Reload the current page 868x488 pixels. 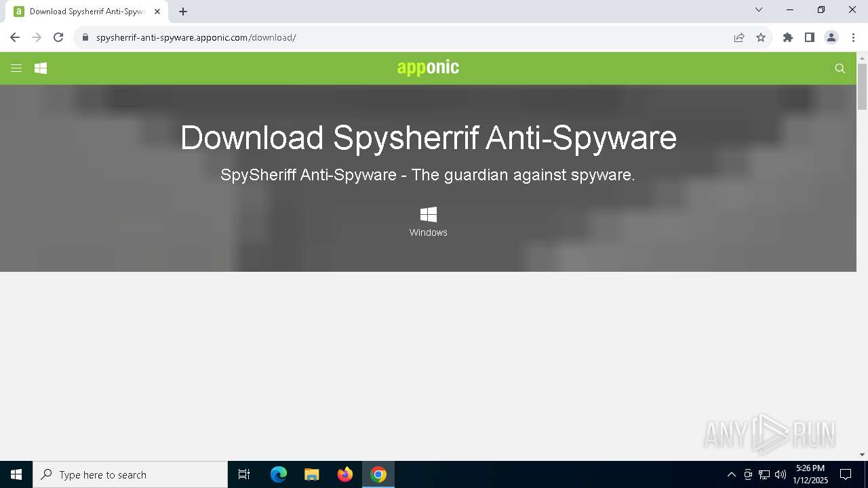coord(58,37)
